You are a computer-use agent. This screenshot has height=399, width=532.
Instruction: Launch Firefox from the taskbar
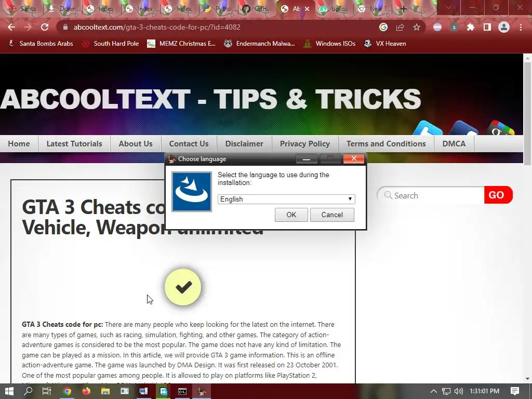click(86, 392)
